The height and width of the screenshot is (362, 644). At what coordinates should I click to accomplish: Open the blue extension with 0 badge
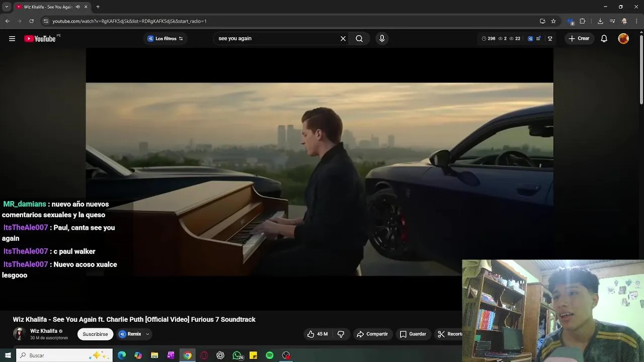[571, 22]
